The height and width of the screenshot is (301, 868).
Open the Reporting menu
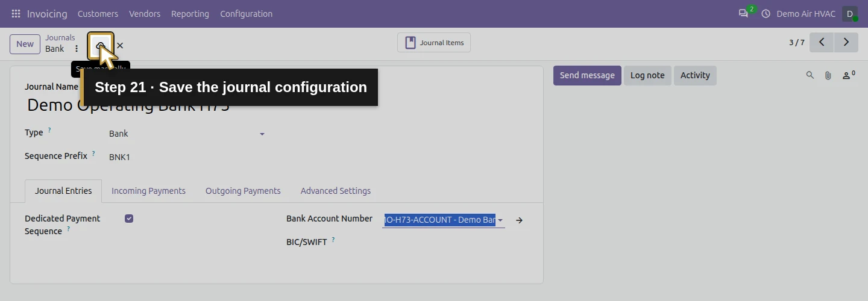(x=190, y=13)
